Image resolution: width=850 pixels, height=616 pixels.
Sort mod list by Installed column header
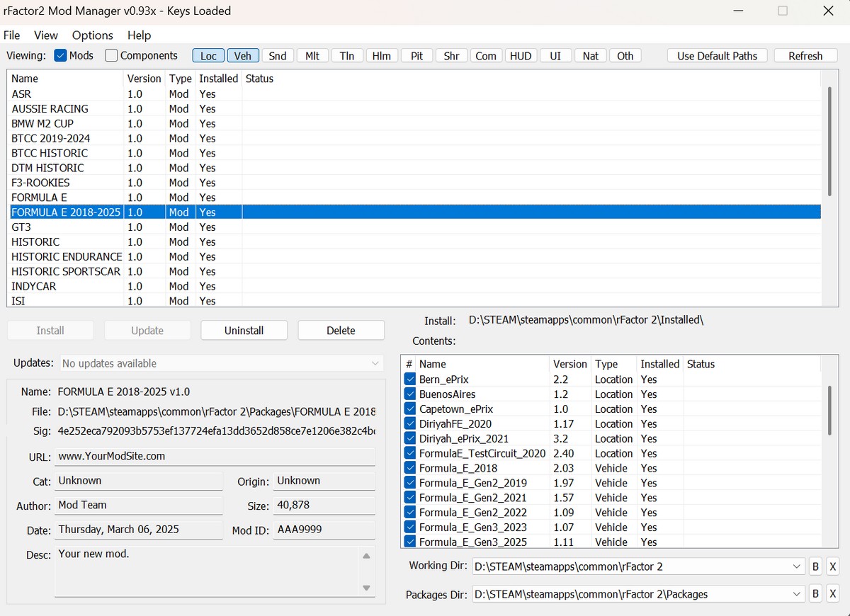(218, 79)
